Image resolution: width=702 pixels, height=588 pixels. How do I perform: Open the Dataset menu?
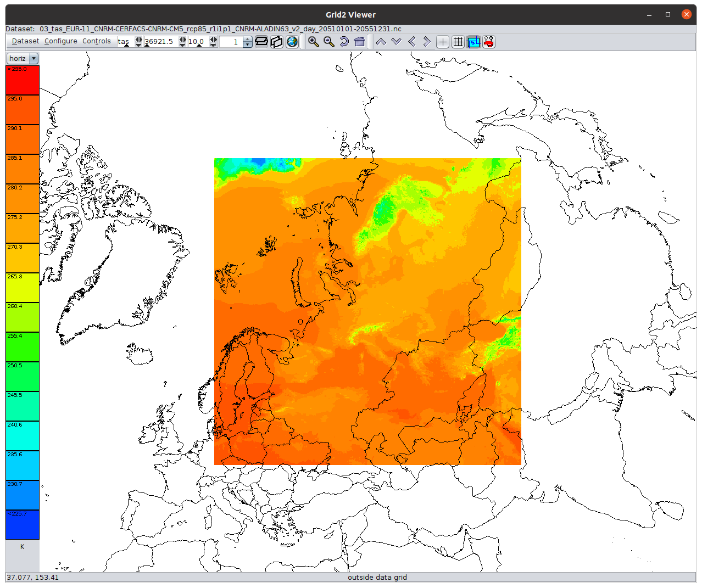click(x=25, y=41)
